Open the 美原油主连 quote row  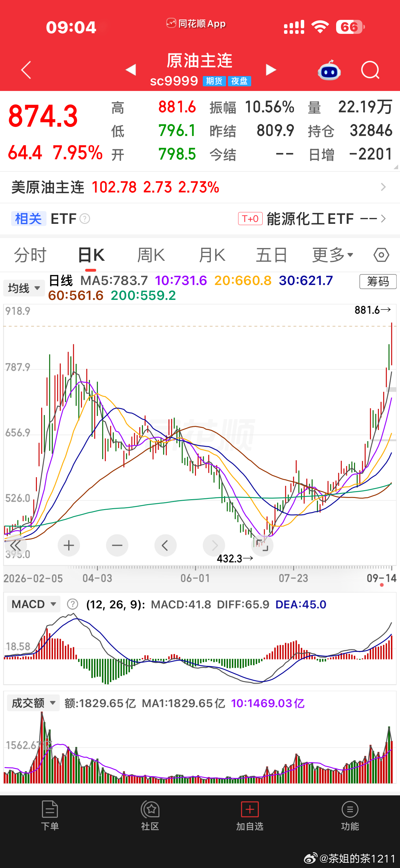[x=200, y=187]
